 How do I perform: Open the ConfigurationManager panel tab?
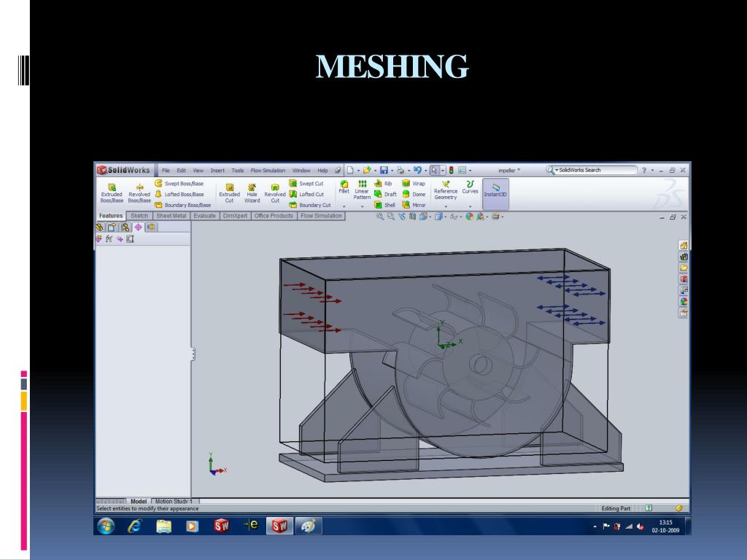click(x=125, y=227)
